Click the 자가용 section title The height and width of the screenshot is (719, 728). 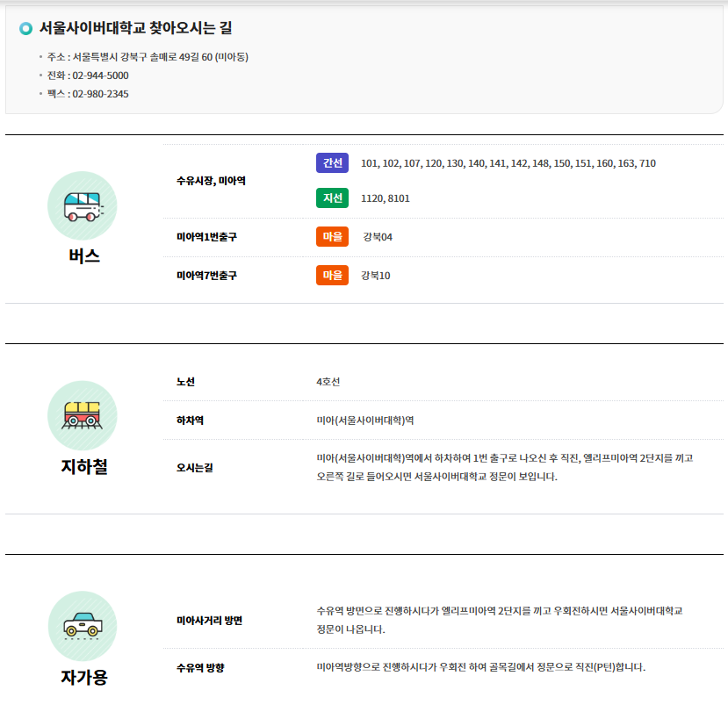pos(84,677)
